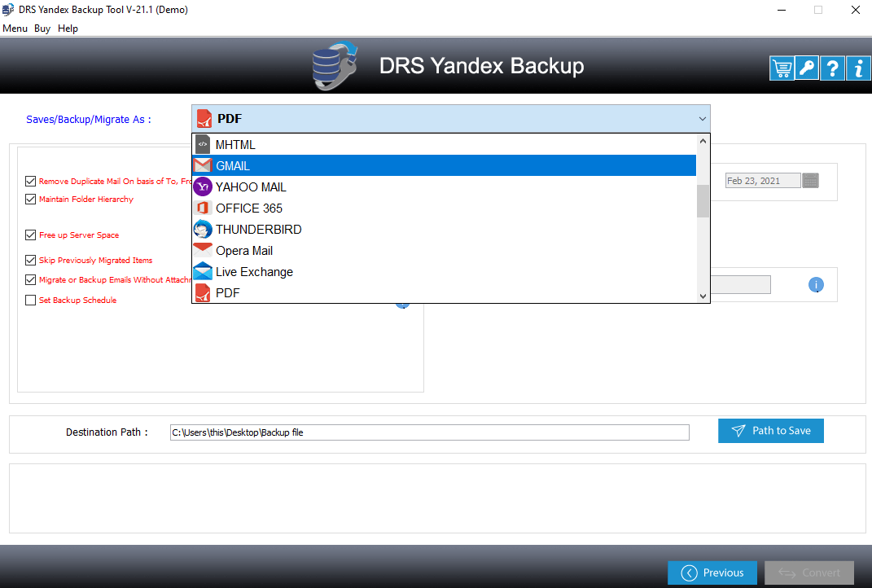Open the date calendar picker icon
872x588 pixels.
[811, 180]
